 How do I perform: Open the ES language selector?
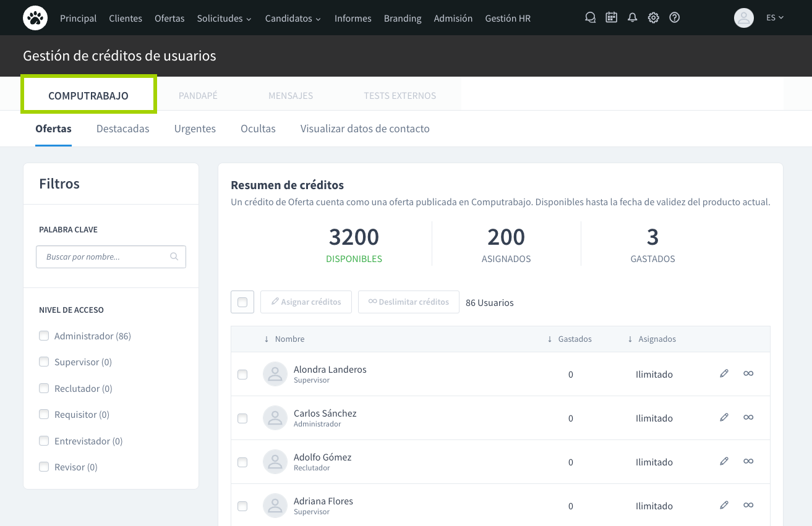click(x=774, y=18)
